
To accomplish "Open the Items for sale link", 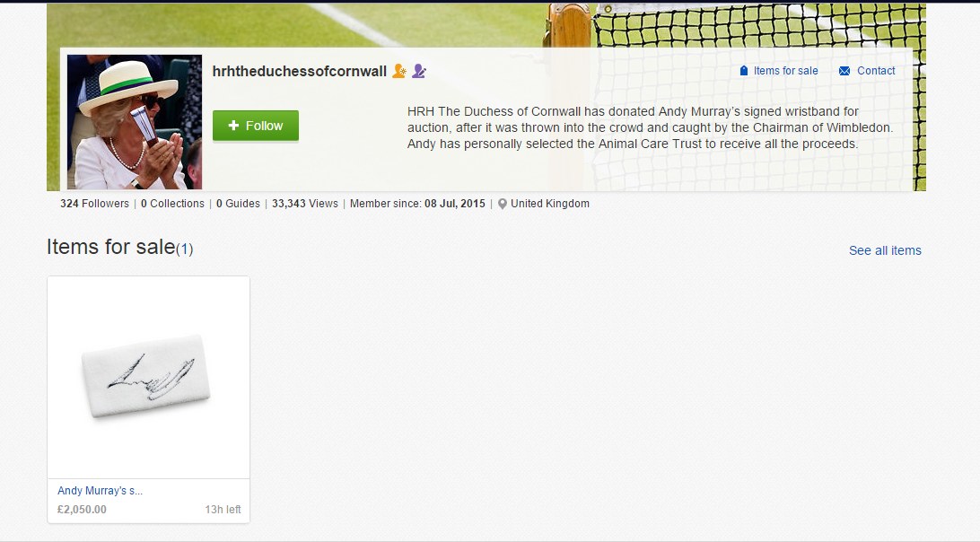I will pyautogui.click(x=785, y=71).
